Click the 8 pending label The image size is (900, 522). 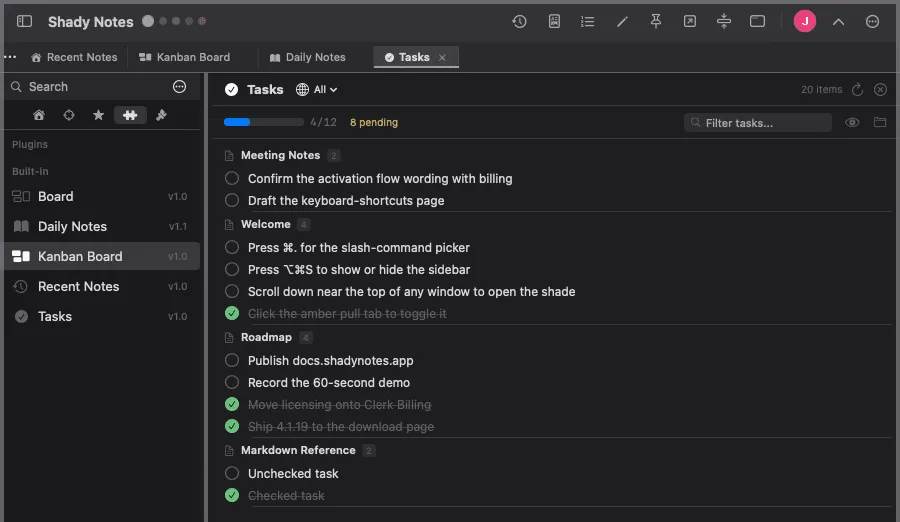tap(374, 122)
